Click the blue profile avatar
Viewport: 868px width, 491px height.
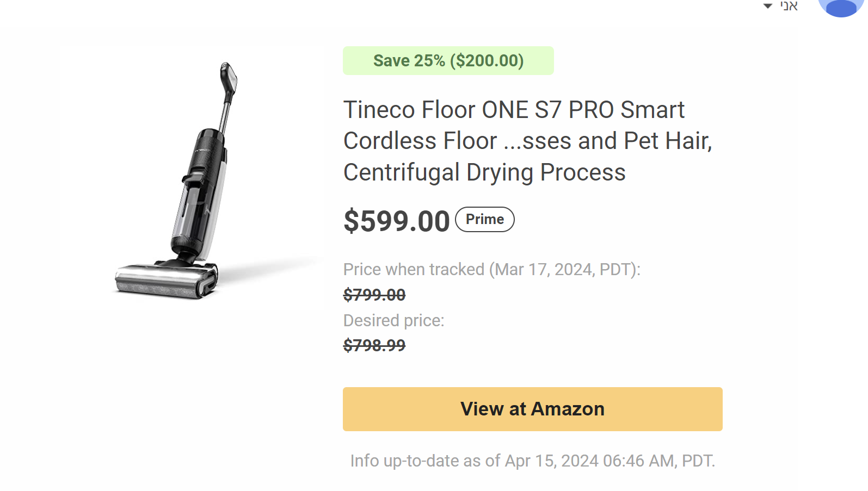point(841,7)
